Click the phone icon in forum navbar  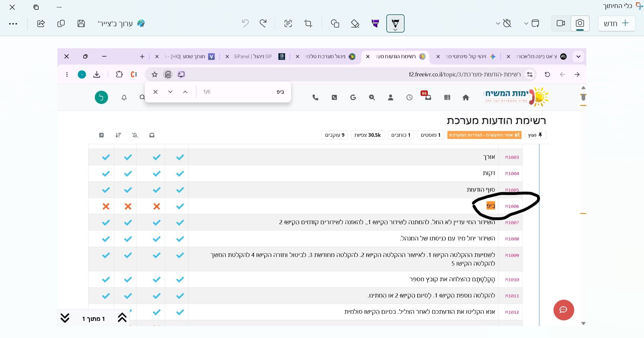click(315, 98)
